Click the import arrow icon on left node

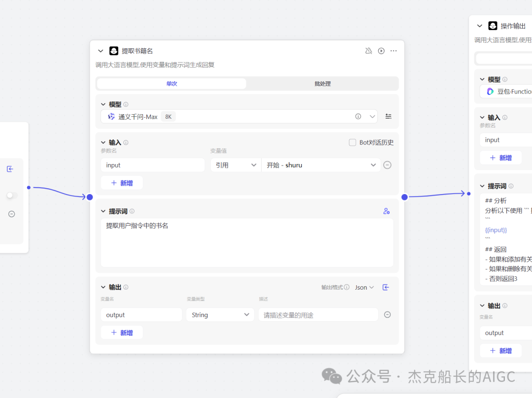(10, 169)
